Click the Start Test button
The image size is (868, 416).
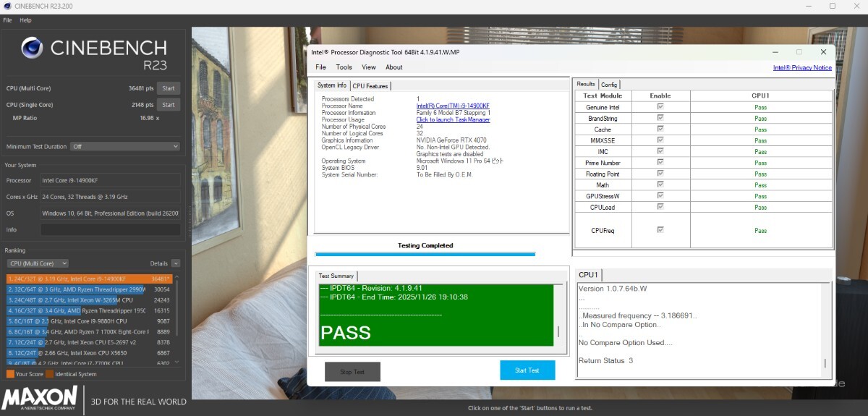[x=527, y=370]
